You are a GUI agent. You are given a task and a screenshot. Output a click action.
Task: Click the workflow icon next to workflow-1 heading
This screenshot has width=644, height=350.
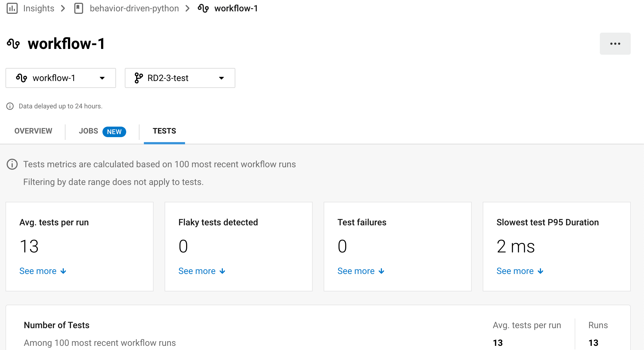[13, 43]
